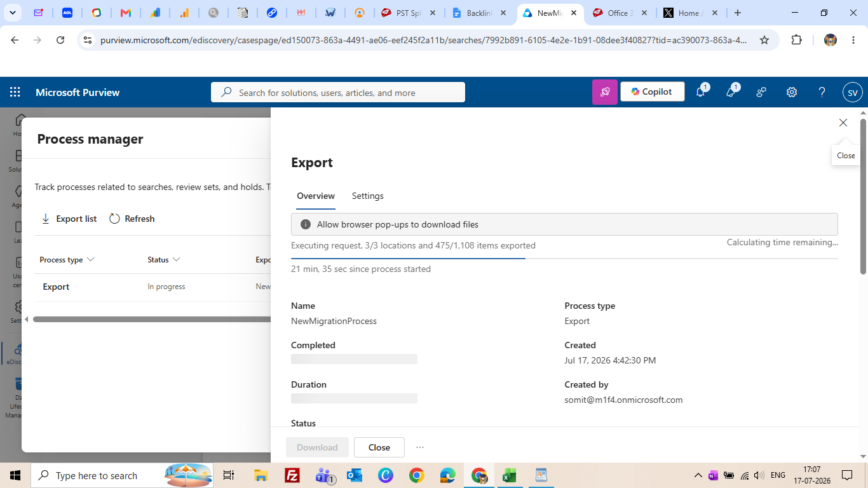The height and width of the screenshot is (488, 868).
Task: Open the more options ellipsis beside Close
Action: (x=420, y=447)
